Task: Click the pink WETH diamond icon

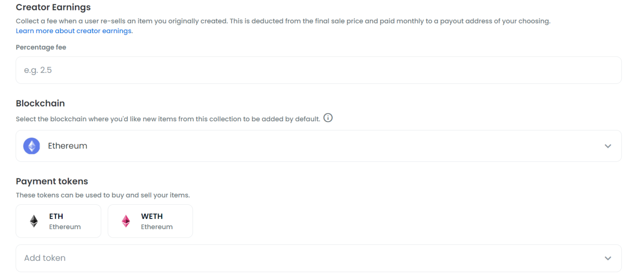Action: (x=126, y=221)
